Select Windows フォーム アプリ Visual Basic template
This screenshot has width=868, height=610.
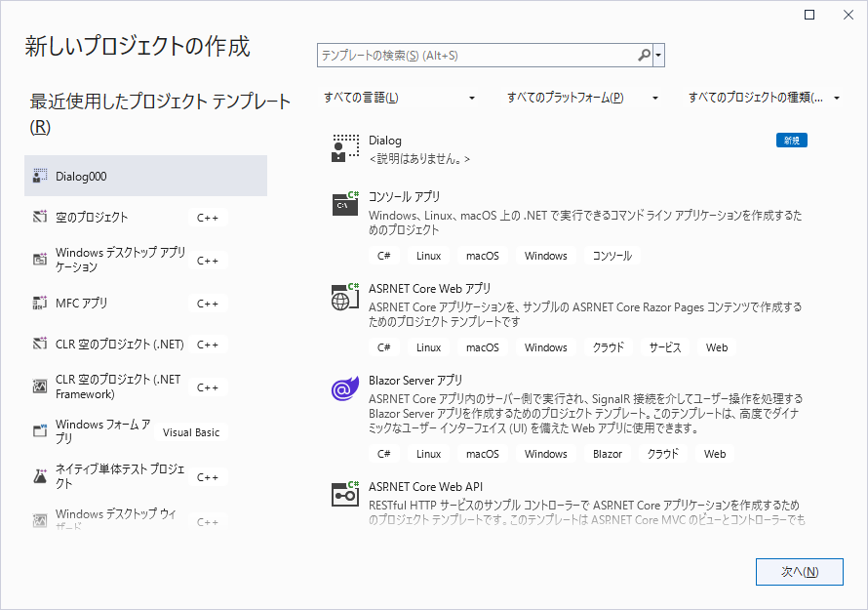coord(103,431)
